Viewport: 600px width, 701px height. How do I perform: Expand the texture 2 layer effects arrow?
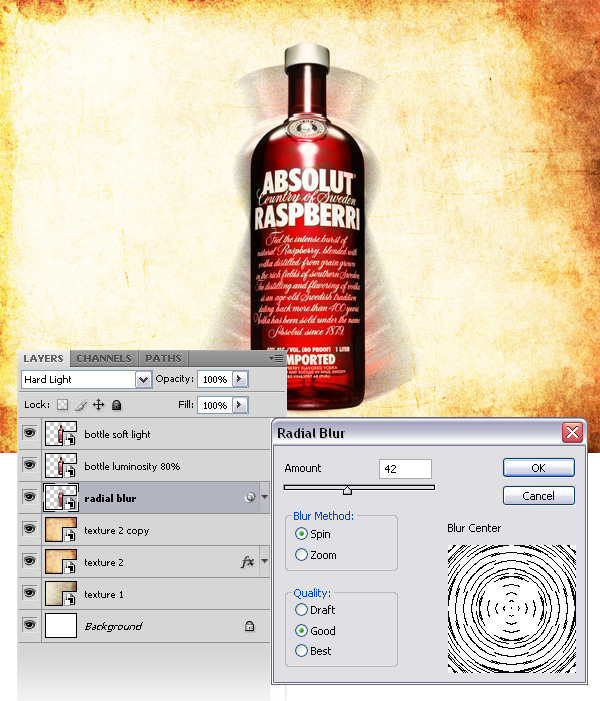265,561
